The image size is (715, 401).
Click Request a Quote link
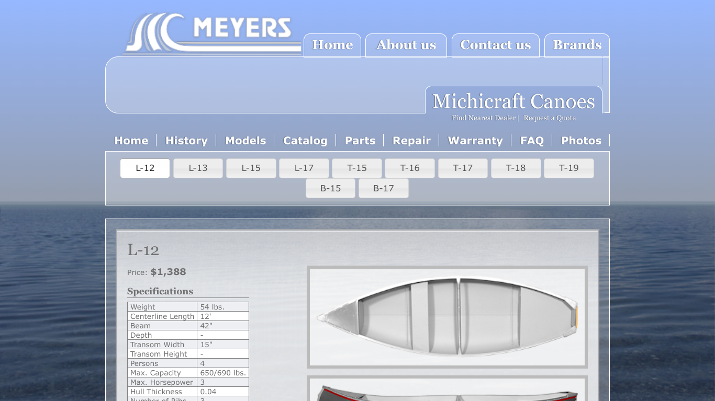[x=549, y=118]
